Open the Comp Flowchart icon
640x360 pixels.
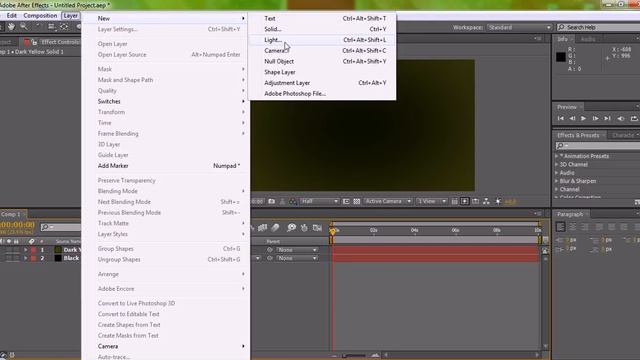pyautogui.click(x=486, y=201)
